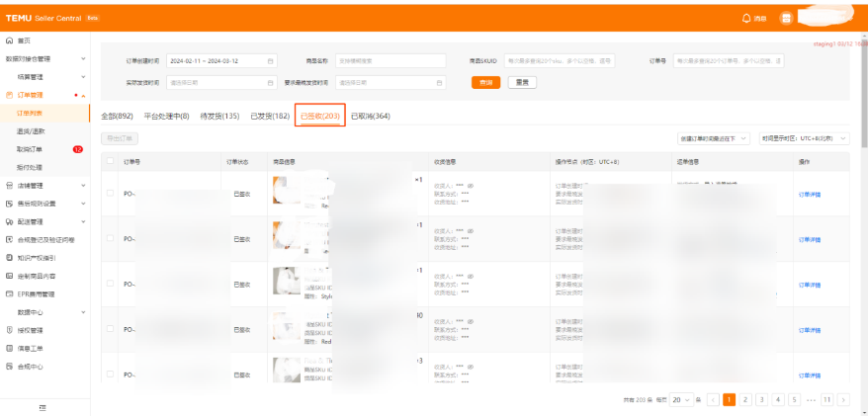The height and width of the screenshot is (416, 868).
Task: Check the second order row checkbox
Action: pos(110,238)
